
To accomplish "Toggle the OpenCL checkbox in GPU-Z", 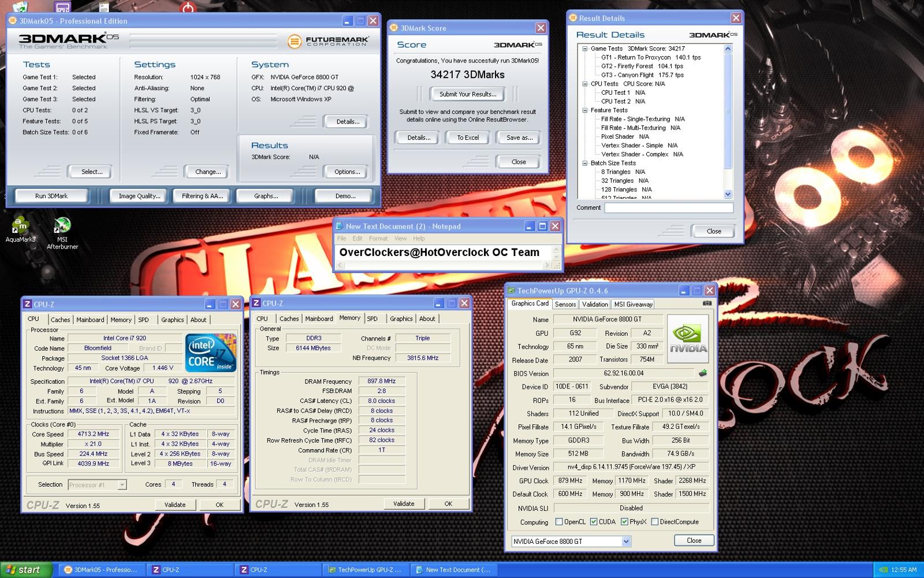I will coord(558,521).
